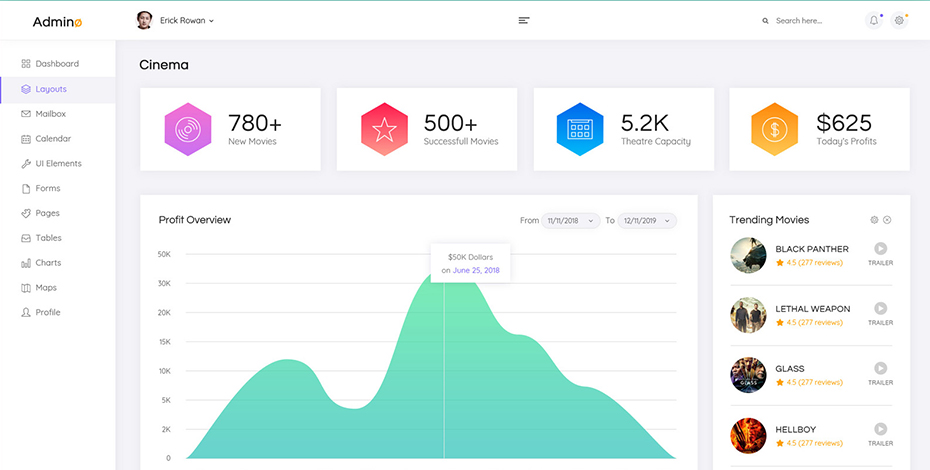Click the orange Today's Profits dollar icon

(x=774, y=129)
